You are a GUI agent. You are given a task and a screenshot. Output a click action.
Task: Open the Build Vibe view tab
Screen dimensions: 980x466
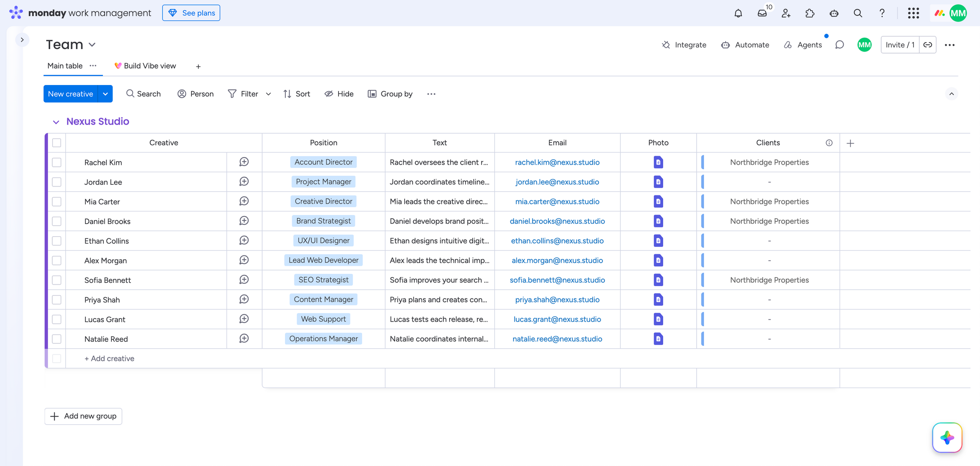(145, 66)
